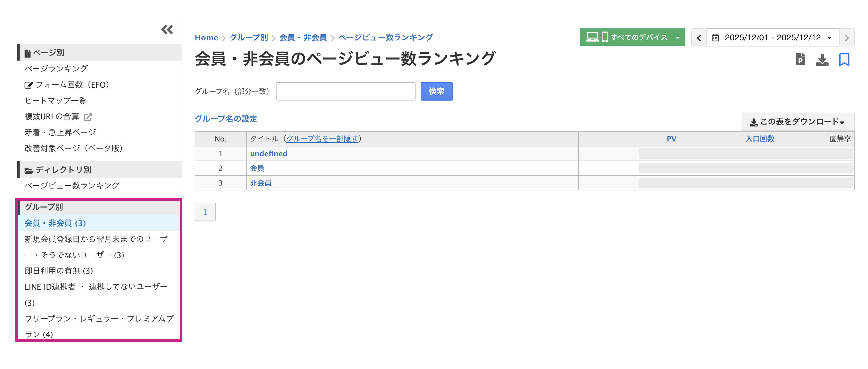Go to next date range with right arrow

(x=846, y=37)
